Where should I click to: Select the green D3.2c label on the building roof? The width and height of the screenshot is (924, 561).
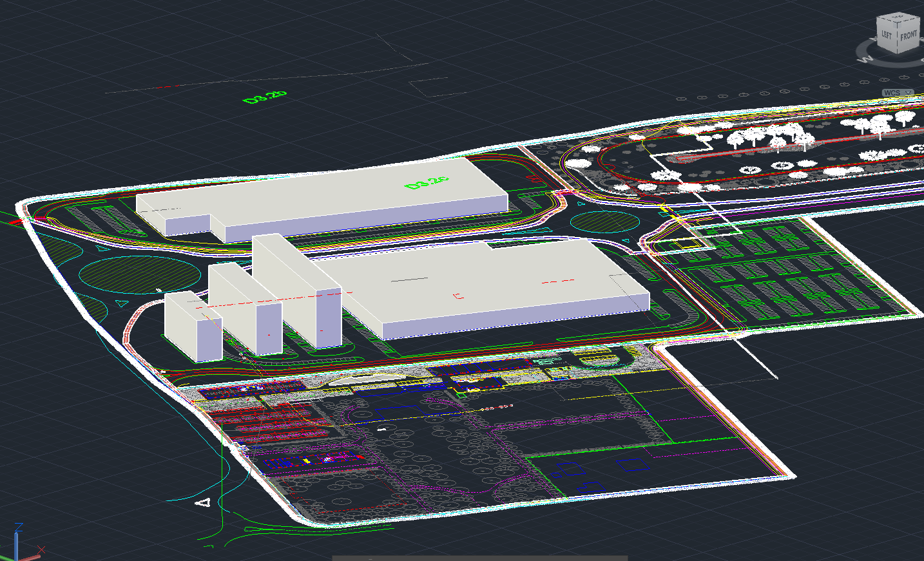point(426,182)
